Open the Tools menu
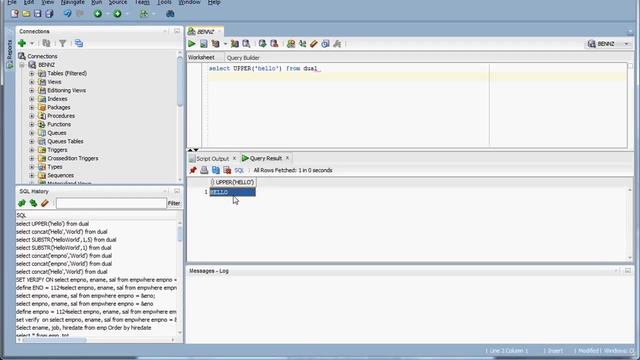This screenshot has height=360, width=640. coord(164,2)
